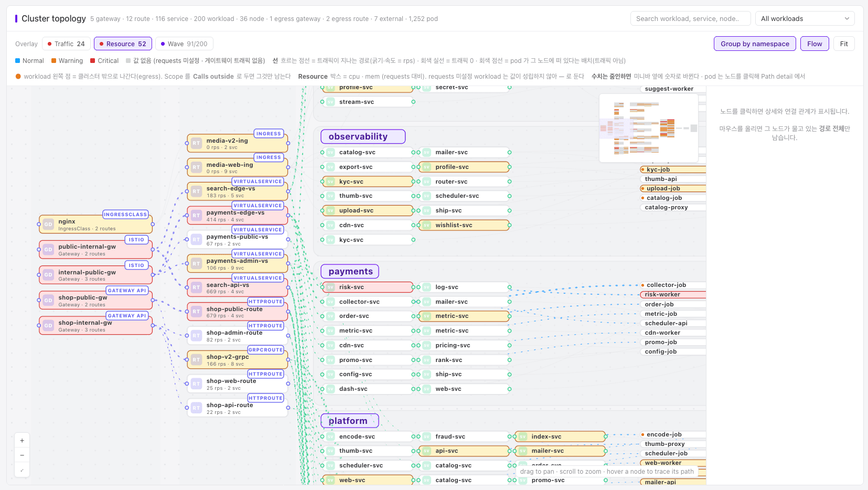Collapse the platform namespace group
The height and width of the screenshot is (490, 868).
350,421
